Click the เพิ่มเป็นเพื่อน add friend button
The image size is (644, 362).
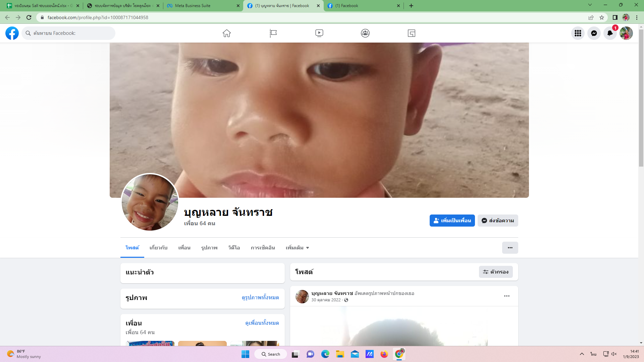(452, 221)
